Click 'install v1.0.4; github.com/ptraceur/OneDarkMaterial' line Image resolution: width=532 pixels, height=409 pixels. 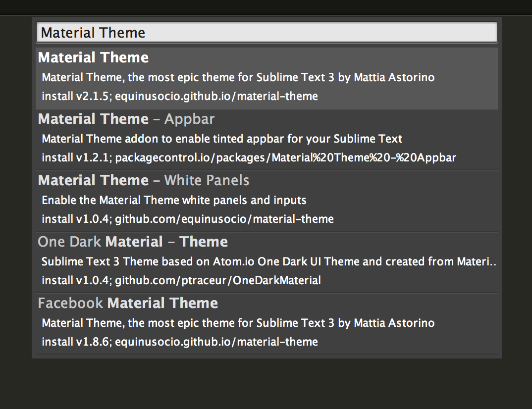click(x=181, y=280)
